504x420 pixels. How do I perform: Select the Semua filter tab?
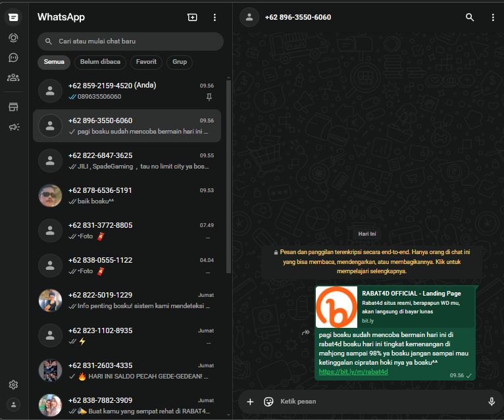pos(54,62)
